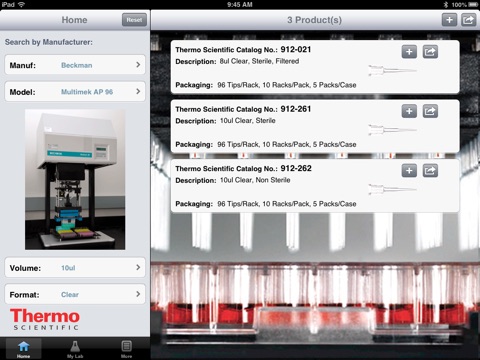
Task: Tap the '3 Product(s)' title
Action: click(x=314, y=20)
